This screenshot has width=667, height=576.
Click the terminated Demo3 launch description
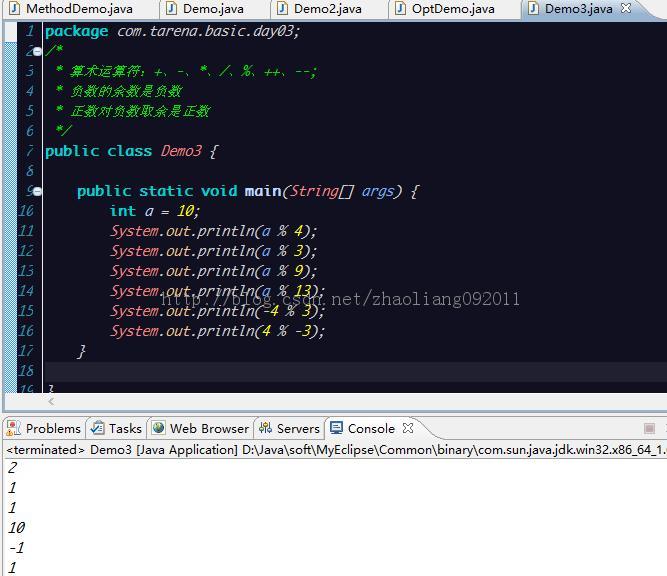tap(335, 450)
